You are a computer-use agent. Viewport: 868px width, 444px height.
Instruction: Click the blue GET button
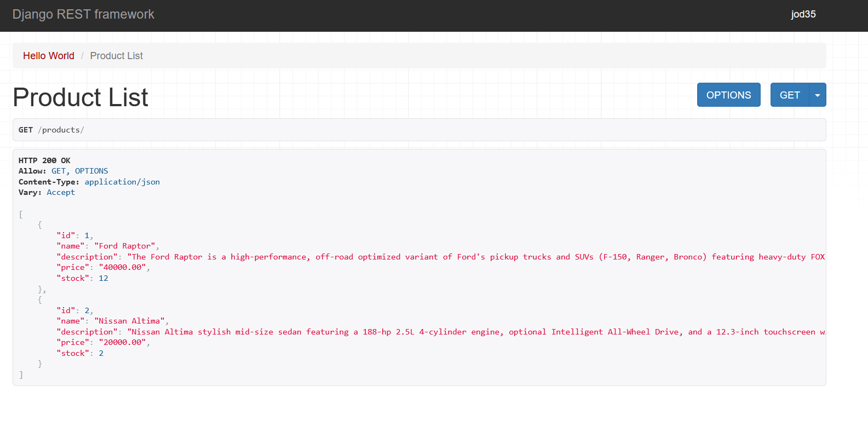pyautogui.click(x=789, y=95)
